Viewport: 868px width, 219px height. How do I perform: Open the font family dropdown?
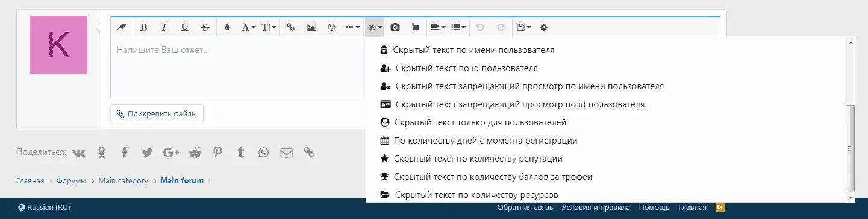click(x=248, y=27)
